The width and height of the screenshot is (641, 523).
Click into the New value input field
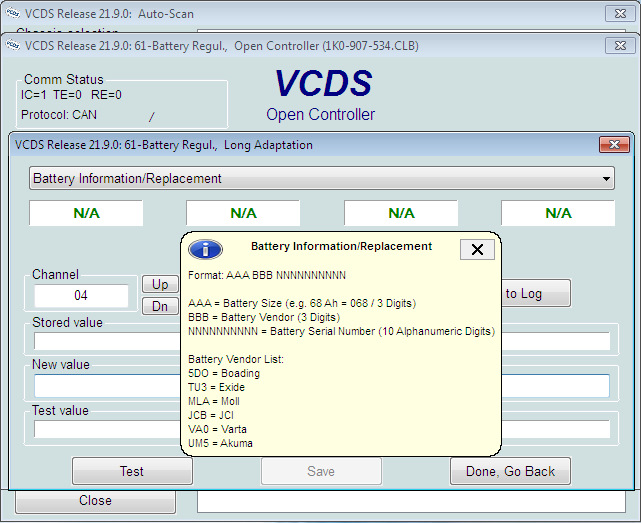(321, 386)
